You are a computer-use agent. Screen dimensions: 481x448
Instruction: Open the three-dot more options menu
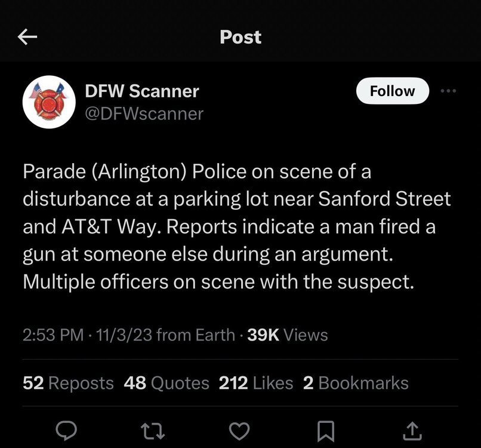[x=448, y=91]
